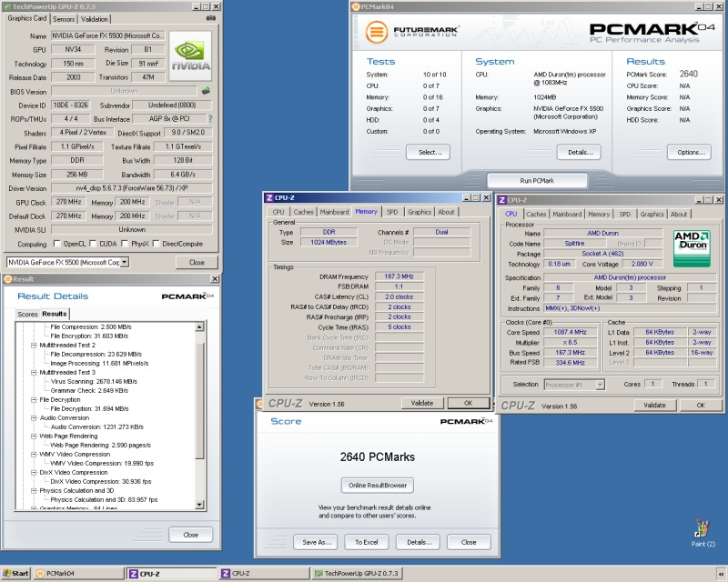Open the Paint (2) desktop shortcut
Screen dimensions: 728x582
tap(703, 533)
